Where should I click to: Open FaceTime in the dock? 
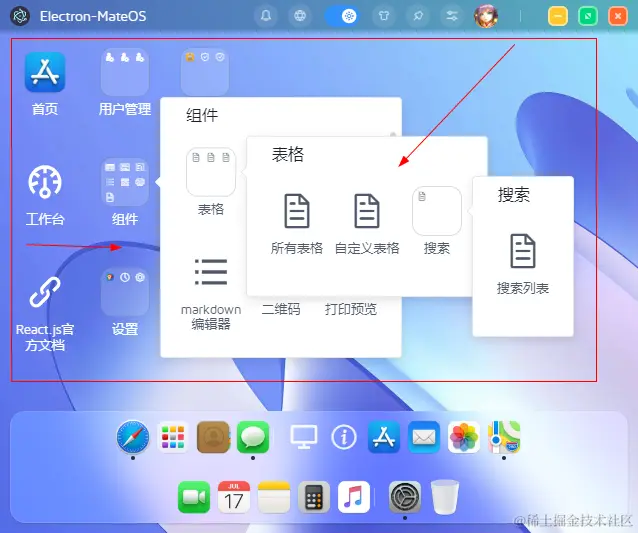coord(194,497)
